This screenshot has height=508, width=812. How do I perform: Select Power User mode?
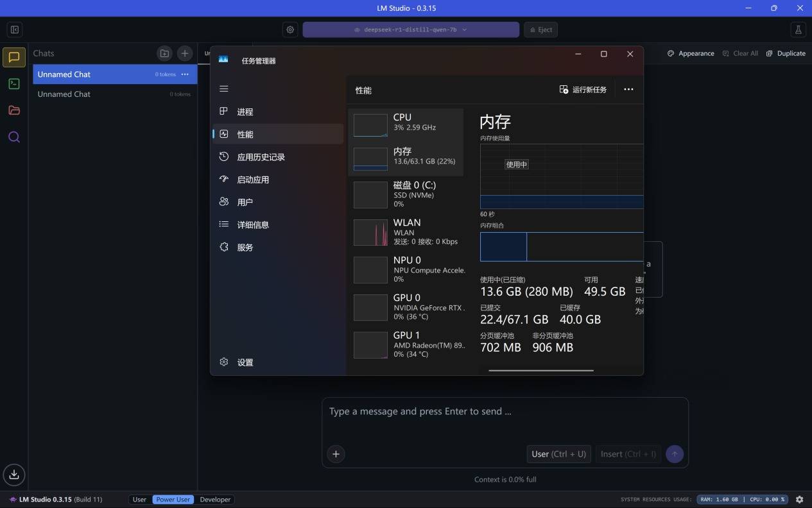(x=173, y=500)
